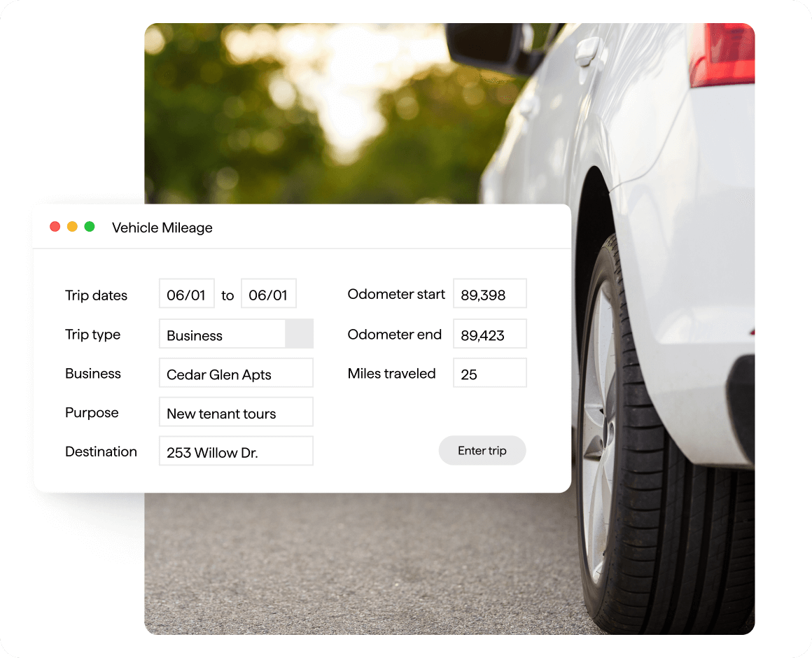
Task: Select the Miles traveled field showing 25
Action: 489,372
